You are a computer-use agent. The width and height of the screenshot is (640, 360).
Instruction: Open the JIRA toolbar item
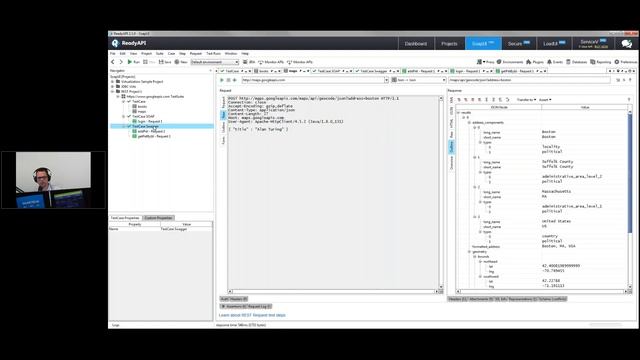pyautogui.click(x=249, y=62)
